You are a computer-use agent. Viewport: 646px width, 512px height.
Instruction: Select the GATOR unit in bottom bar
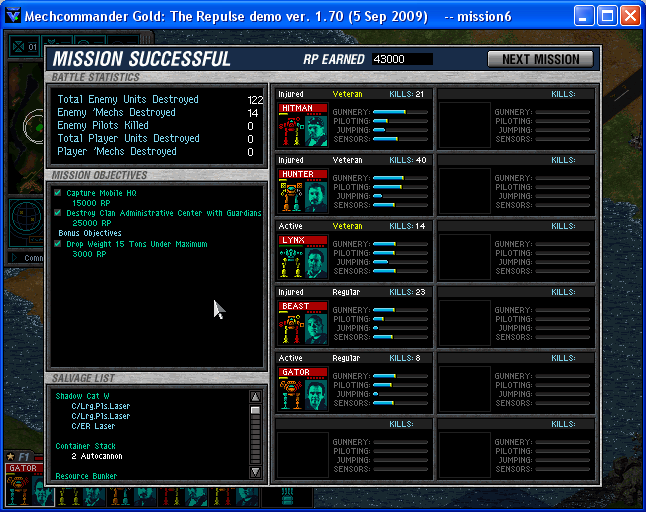pos(25,485)
